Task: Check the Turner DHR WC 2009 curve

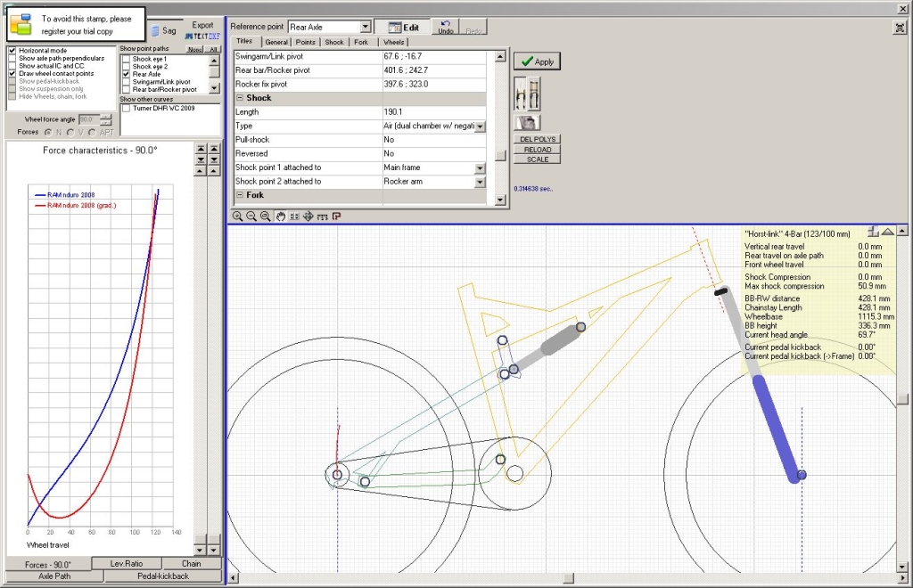Action: (x=126, y=108)
